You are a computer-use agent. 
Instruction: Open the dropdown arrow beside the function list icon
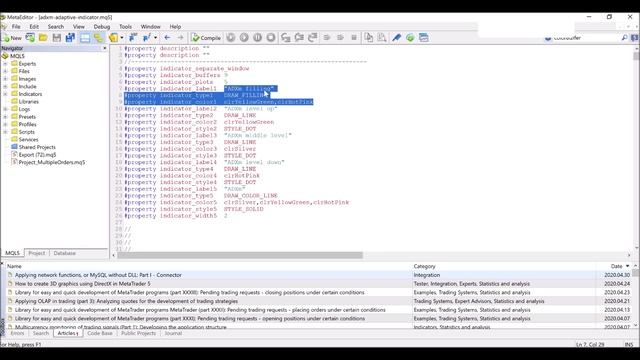click(x=156, y=38)
